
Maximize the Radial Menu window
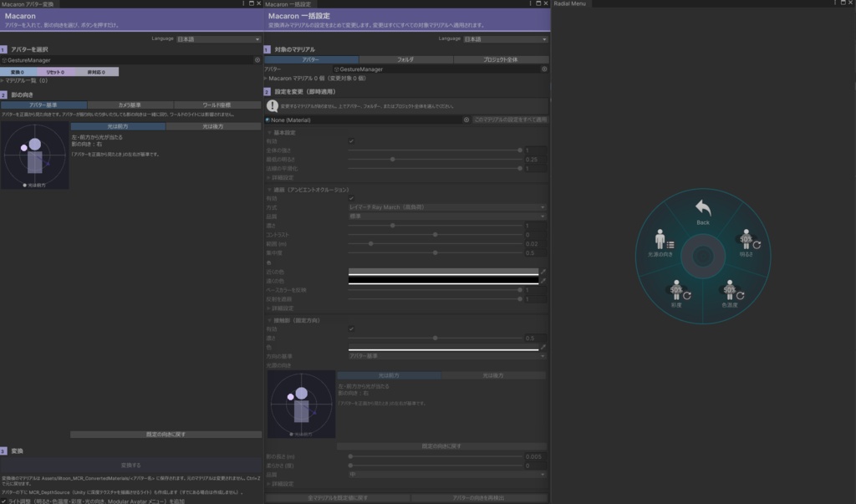pyautogui.click(x=843, y=3)
